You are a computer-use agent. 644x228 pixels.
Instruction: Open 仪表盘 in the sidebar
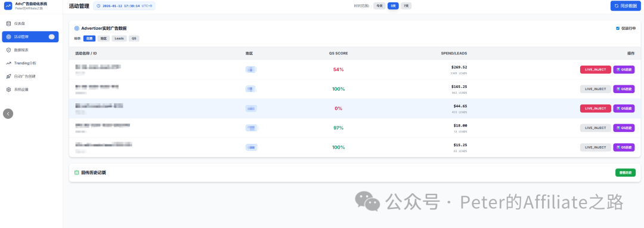(30, 23)
